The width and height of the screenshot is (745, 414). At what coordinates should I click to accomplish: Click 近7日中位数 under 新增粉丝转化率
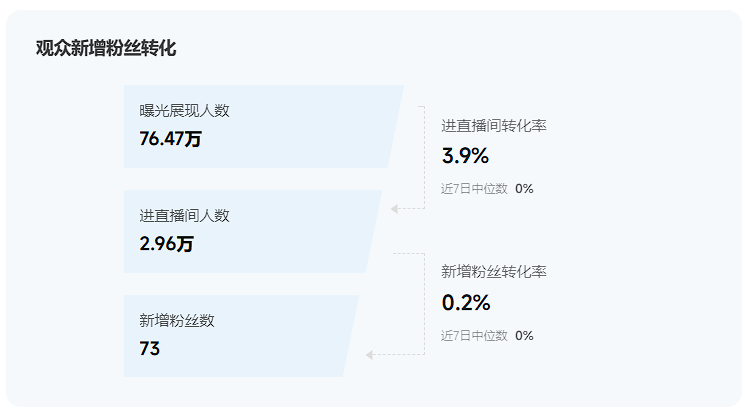pyautogui.click(x=474, y=336)
